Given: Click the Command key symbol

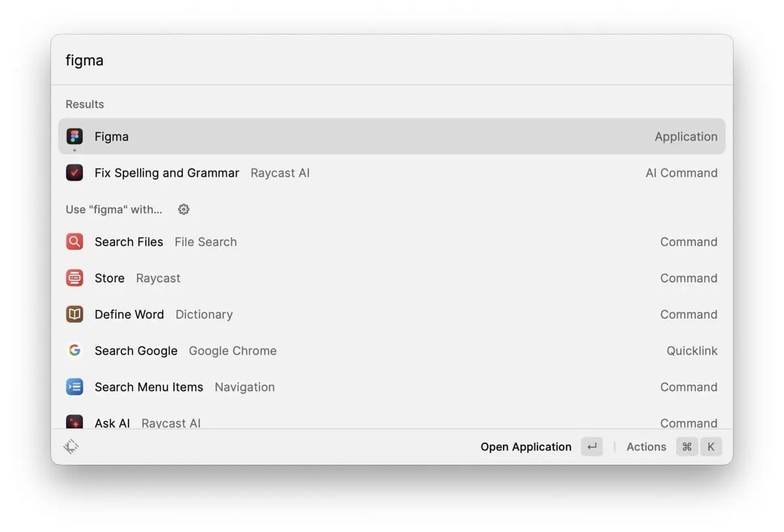Looking at the screenshot, I should pyautogui.click(x=687, y=447).
